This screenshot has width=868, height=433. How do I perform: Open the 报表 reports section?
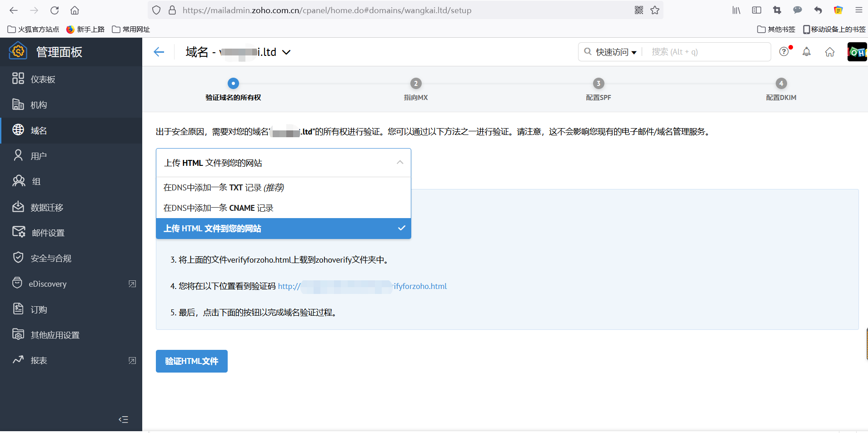pos(71,360)
